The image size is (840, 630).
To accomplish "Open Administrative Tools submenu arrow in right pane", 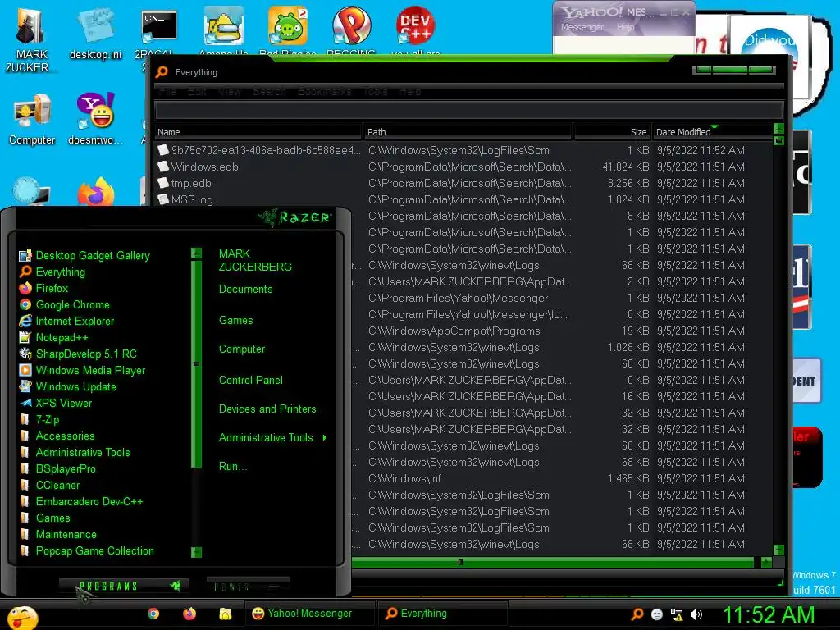I will (325, 438).
